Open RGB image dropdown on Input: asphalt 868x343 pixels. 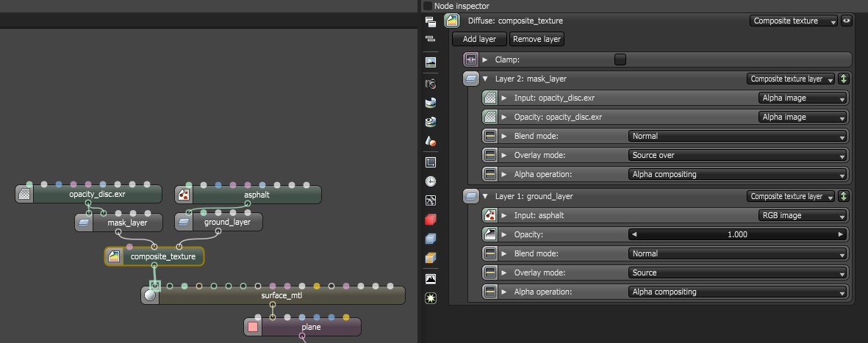pos(803,215)
